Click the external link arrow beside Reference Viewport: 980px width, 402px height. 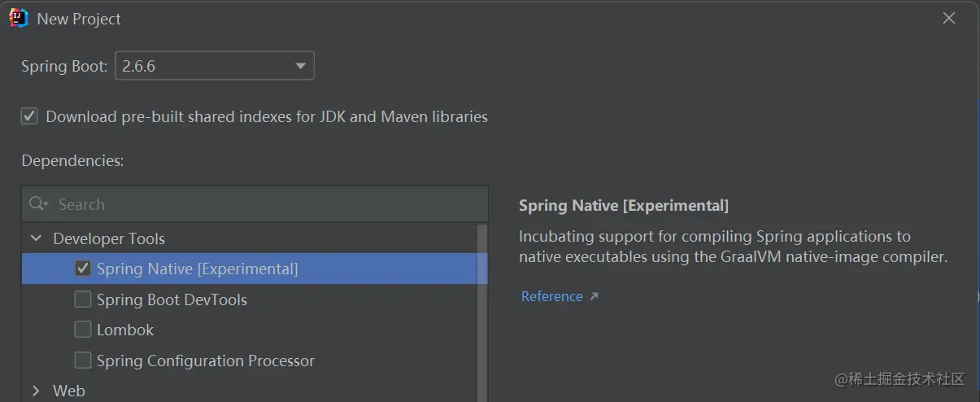[x=594, y=297]
